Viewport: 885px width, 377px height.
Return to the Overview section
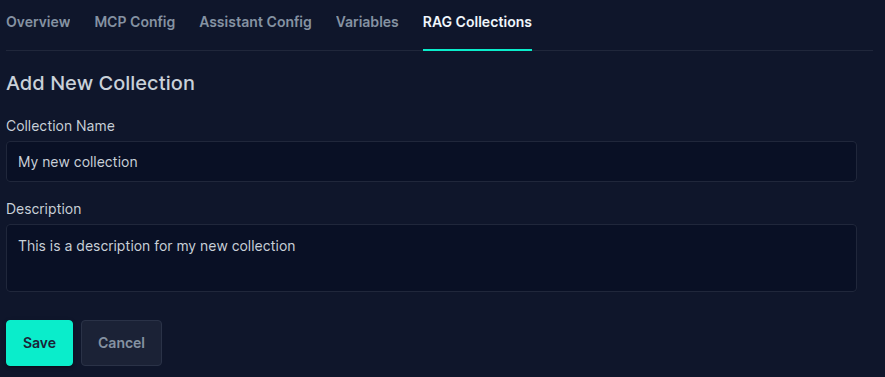pos(38,22)
